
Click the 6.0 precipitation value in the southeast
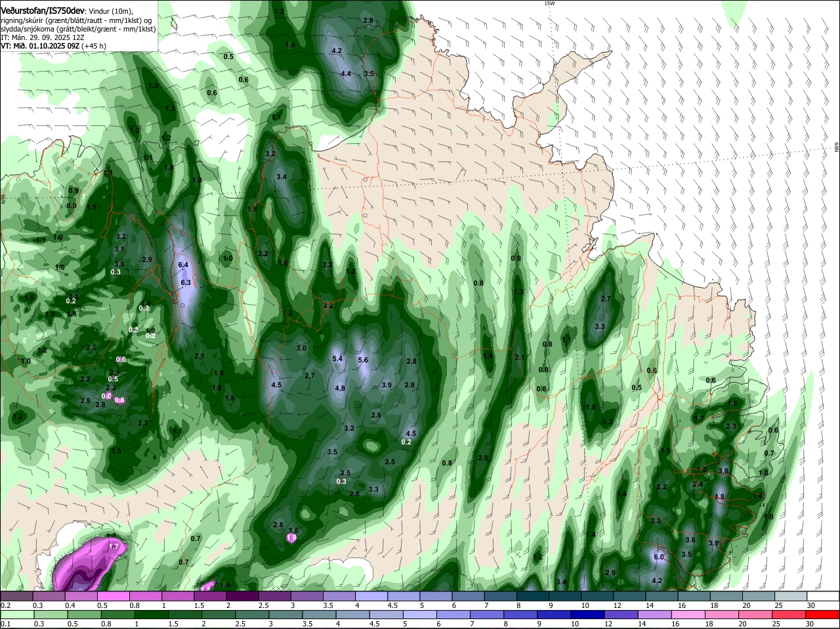(x=660, y=557)
